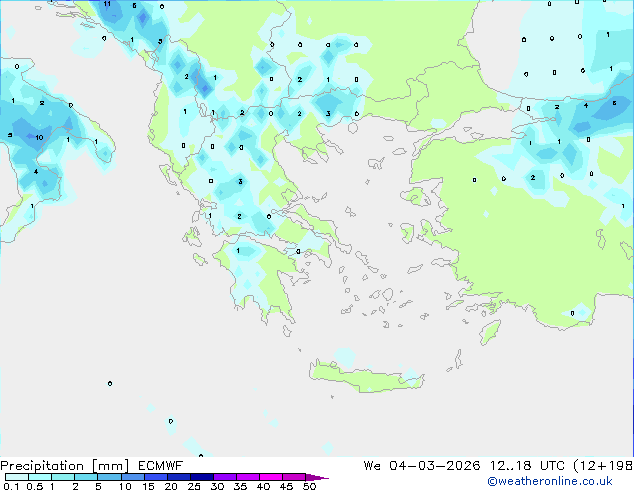Viewport: 634px width, 490px height.
Task: Select the 30–35 mm purple legend swatch
Action: [224, 477]
